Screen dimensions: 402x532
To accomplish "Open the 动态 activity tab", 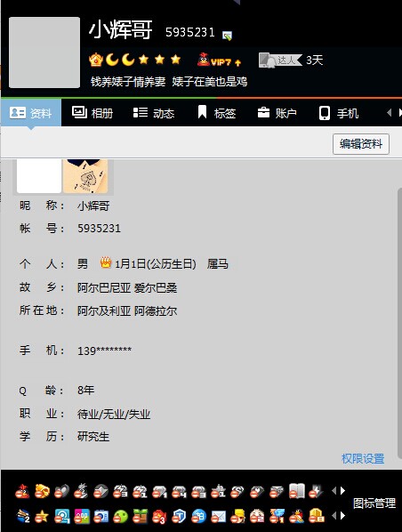I will pyautogui.click(x=154, y=113).
